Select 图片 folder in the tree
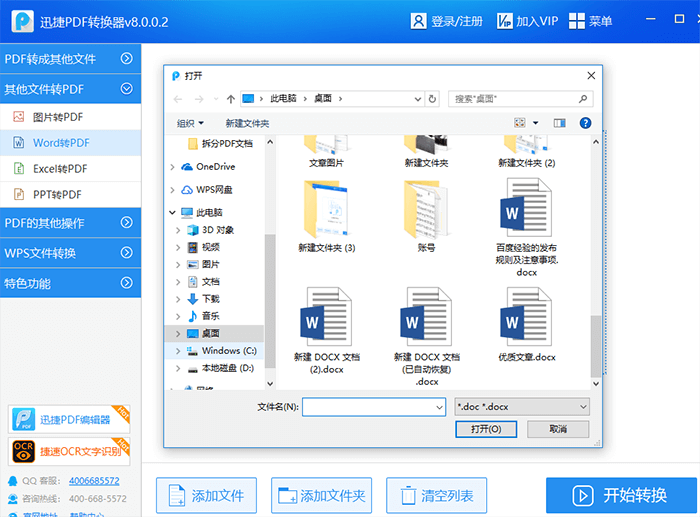Image resolution: width=700 pixels, height=517 pixels. click(204, 264)
